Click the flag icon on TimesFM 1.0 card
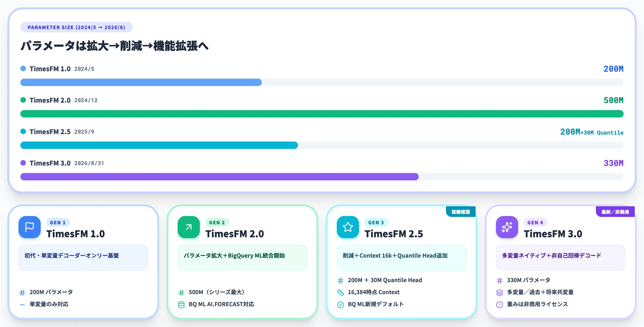The width and height of the screenshot is (644, 327). click(30, 227)
